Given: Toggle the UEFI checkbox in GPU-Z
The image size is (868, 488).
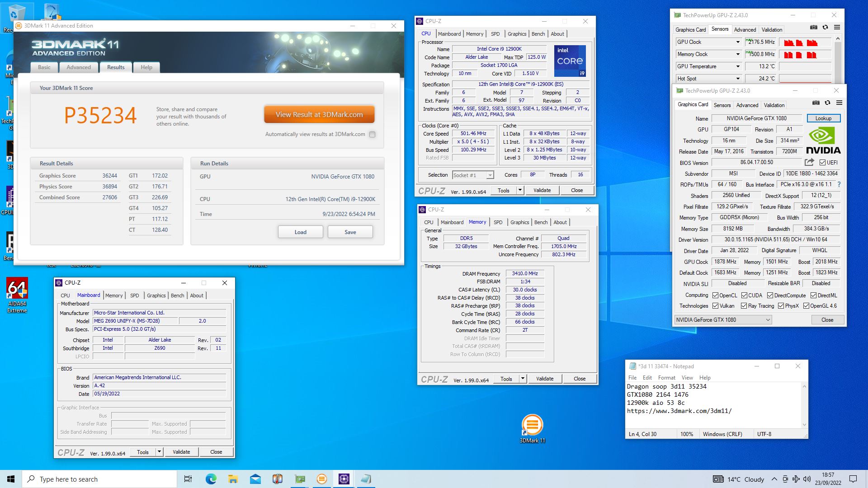Looking at the screenshot, I should pos(822,163).
